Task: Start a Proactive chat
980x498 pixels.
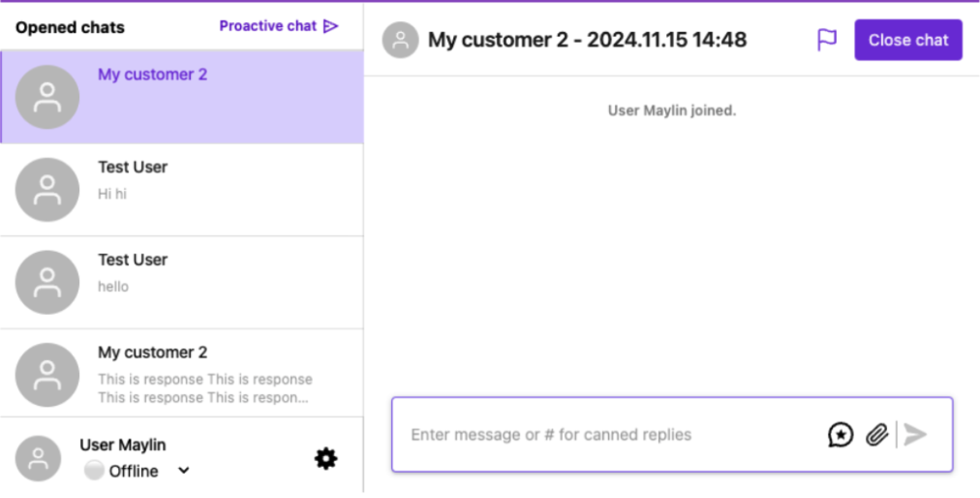Action: point(279,26)
